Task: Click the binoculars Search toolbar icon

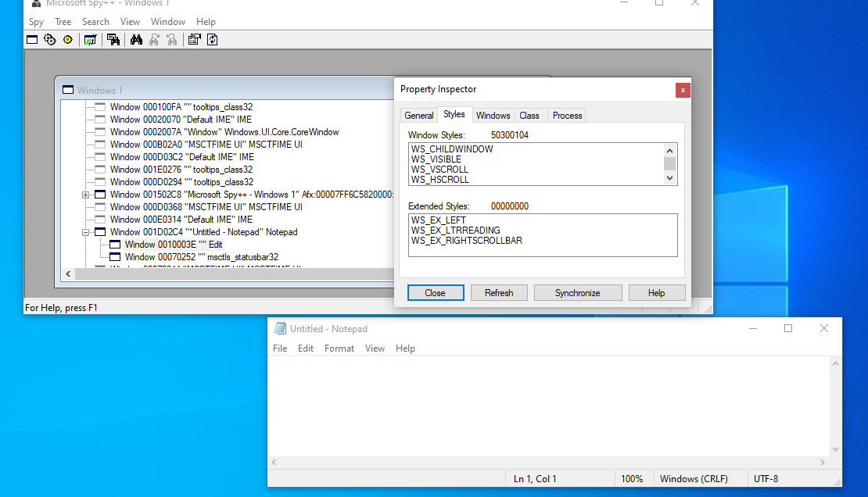Action: click(136, 39)
